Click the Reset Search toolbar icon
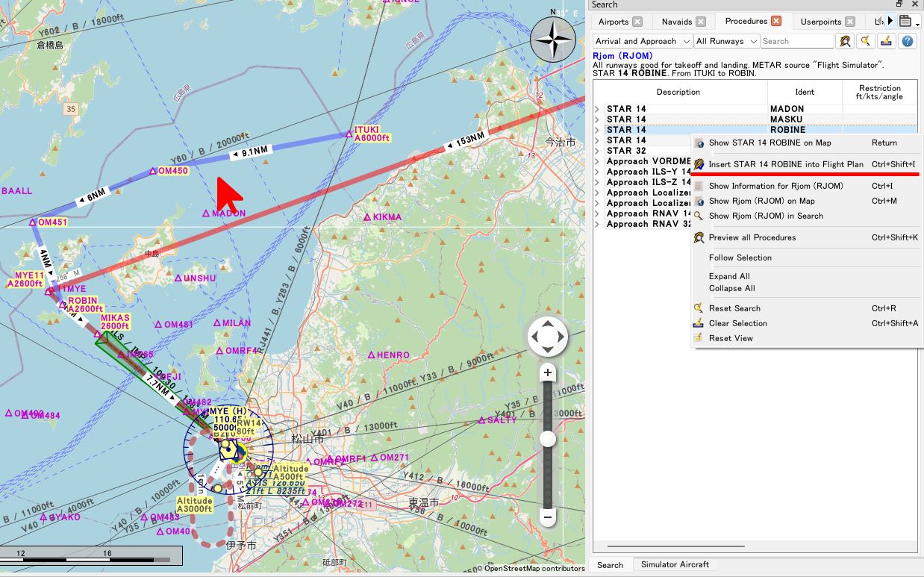The height and width of the screenshot is (577, 924). coord(866,42)
